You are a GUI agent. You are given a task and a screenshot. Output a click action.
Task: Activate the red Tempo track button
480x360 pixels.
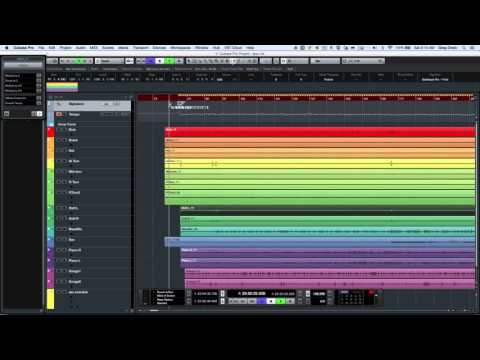click(59, 114)
